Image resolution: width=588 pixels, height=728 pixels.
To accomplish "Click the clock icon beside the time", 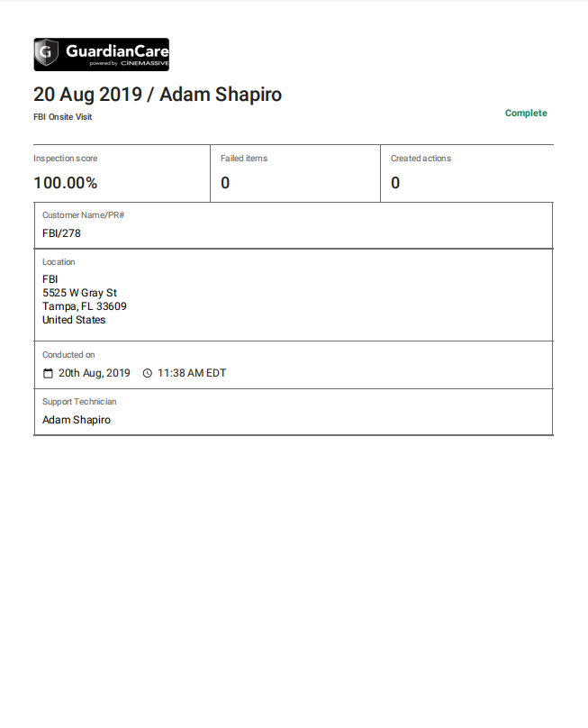I will tap(147, 373).
